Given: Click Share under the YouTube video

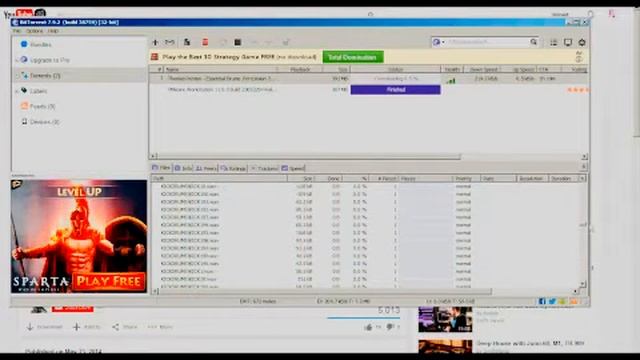Looking at the screenshot, I should click(x=125, y=327).
